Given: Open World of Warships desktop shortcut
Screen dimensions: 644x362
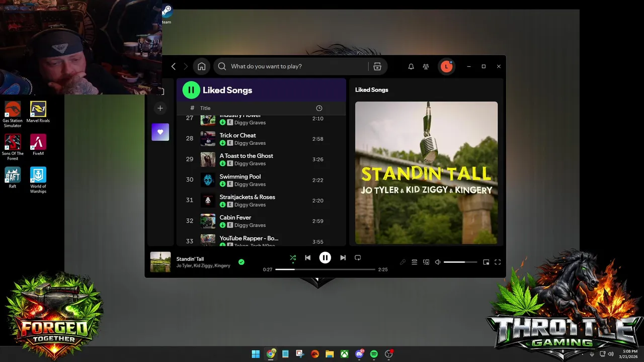Looking at the screenshot, I should coord(38,180).
